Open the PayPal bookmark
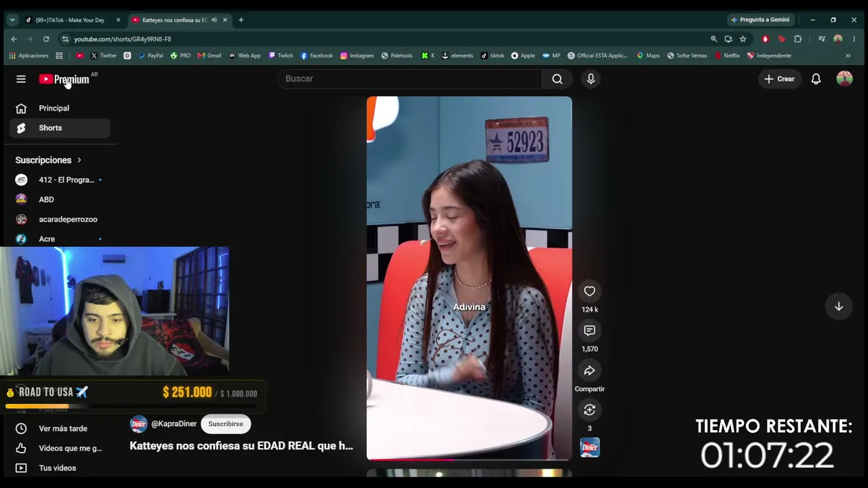Image resolution: width=868 pixels, height=488 pixels. tap(151, 56)
